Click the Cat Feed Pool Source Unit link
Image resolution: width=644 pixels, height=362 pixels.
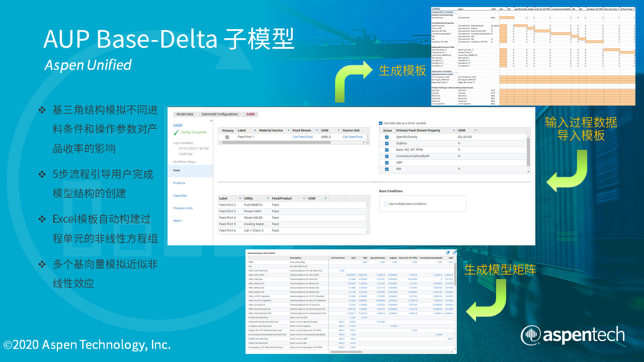(353, 137)
